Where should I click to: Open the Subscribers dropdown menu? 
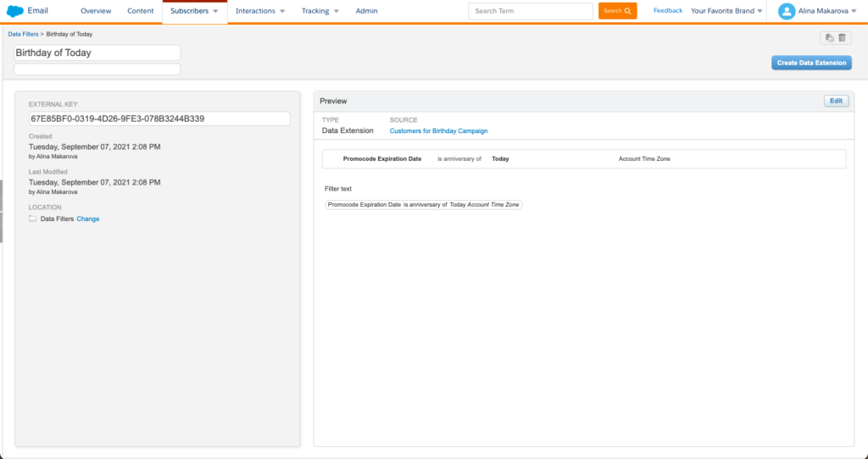click(194, 11)
